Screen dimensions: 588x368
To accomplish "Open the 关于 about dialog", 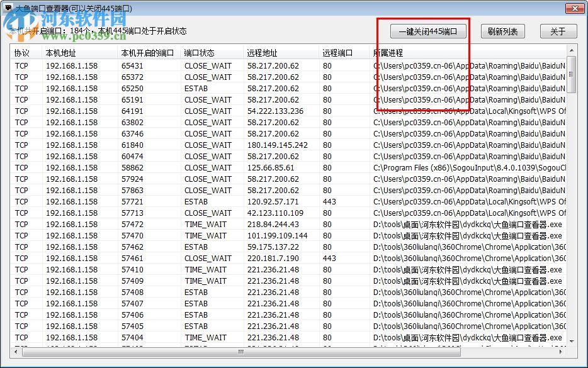I will (558, 31).
